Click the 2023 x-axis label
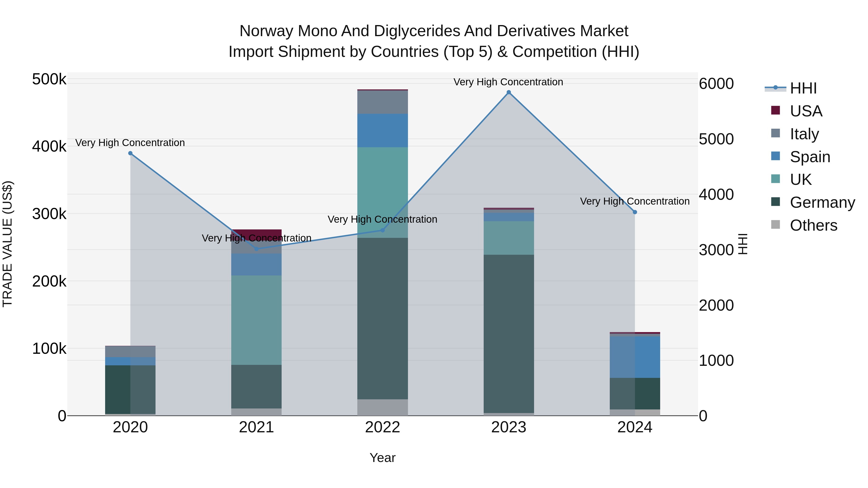Image resolution: width=868 pixels, height=488 pixels. pyautogui.click(x=509, y=427)
